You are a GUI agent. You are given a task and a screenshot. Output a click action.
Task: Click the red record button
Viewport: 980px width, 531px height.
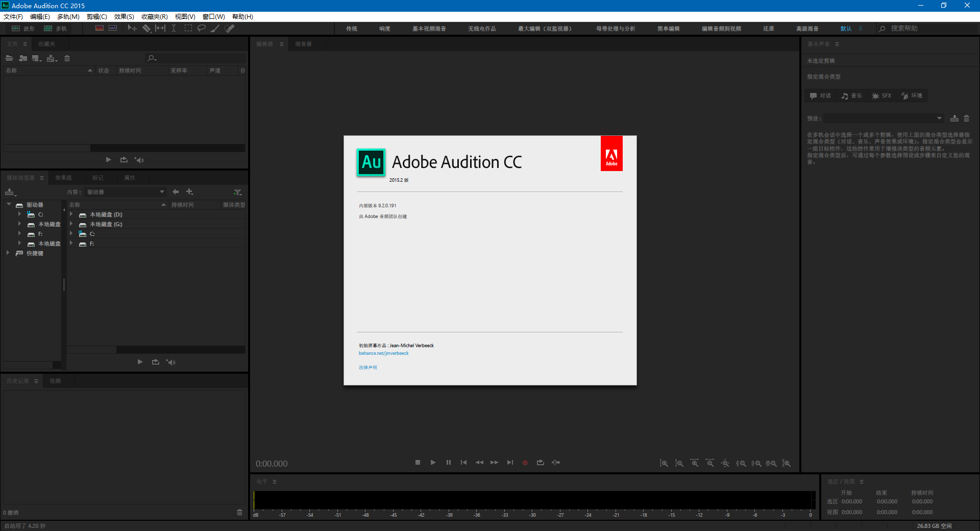coord(525,463)
